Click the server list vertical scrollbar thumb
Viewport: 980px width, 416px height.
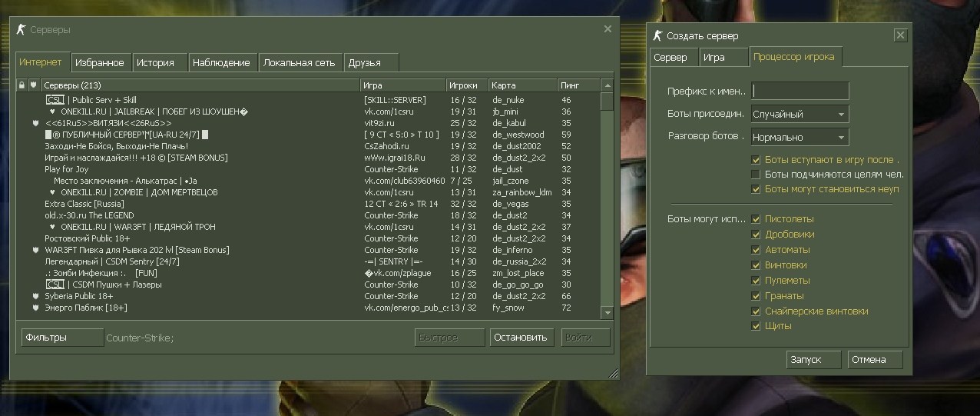click(x=608, y=102)
